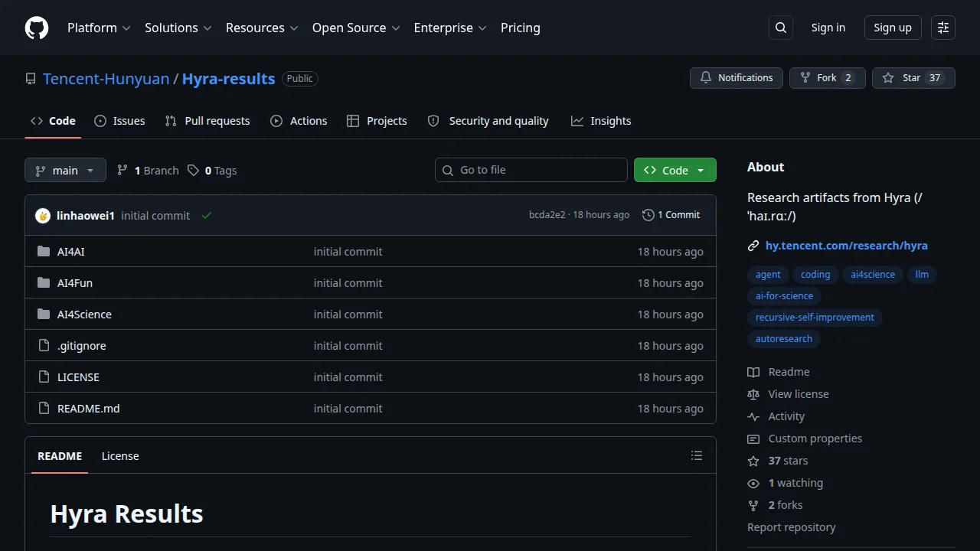Viewport: 980px width, 551px height.
Task: Open the Actions tab
Action: (299, 121)
